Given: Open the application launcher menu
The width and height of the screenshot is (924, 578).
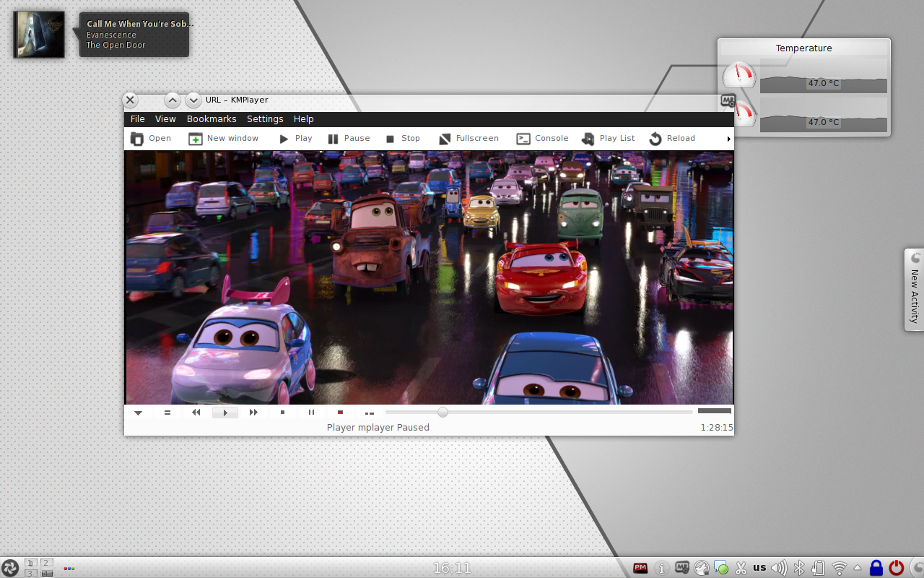Looking at the screenshot, I should coord(10,568).
